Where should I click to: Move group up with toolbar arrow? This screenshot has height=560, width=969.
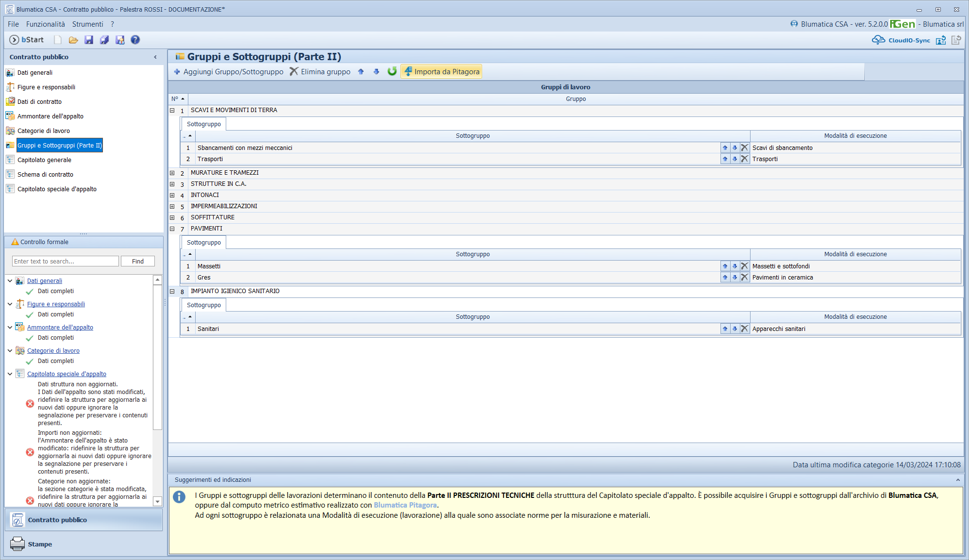click(x=361, y=72)
